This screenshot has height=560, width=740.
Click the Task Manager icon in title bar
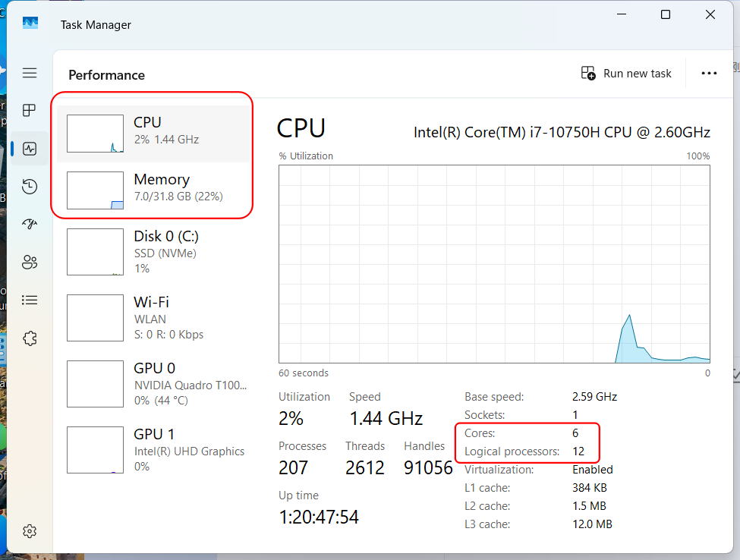(30, 23)
